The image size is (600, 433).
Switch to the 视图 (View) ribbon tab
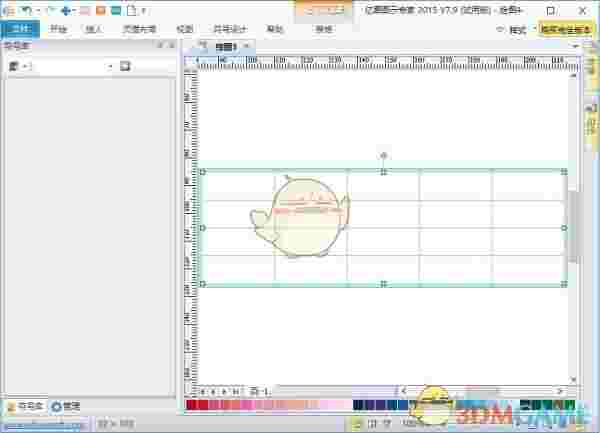(184, 29)
